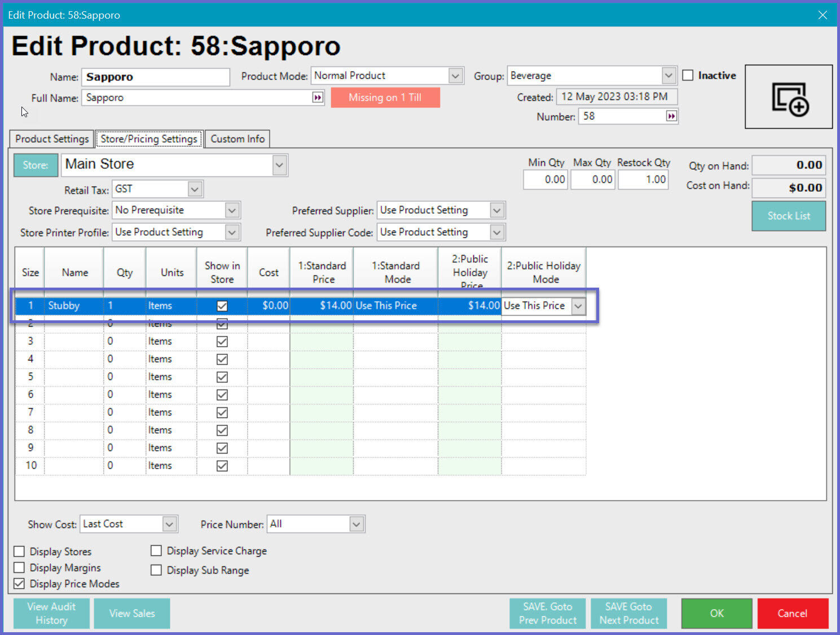Click the Name field containing Sapporo
Image resolution: width=840 pixels, height=635 pixels.
click(x=156, y=77)
